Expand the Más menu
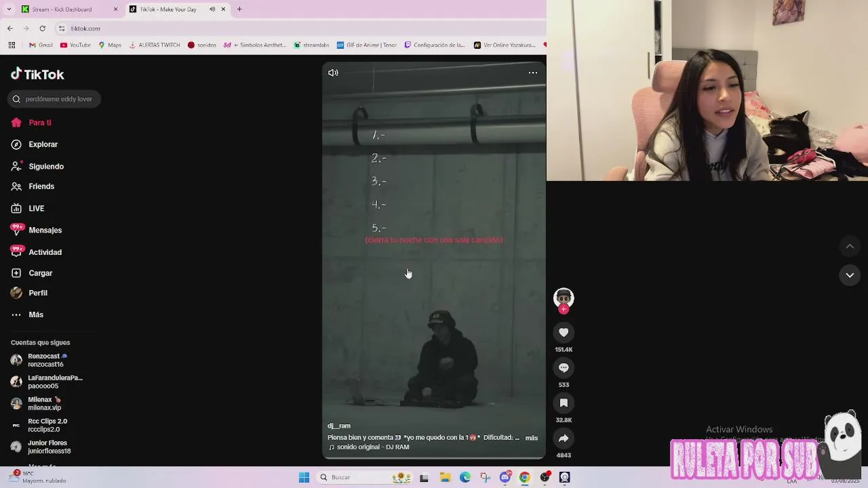This screenshot has height=488, width=868. point(27,314)
